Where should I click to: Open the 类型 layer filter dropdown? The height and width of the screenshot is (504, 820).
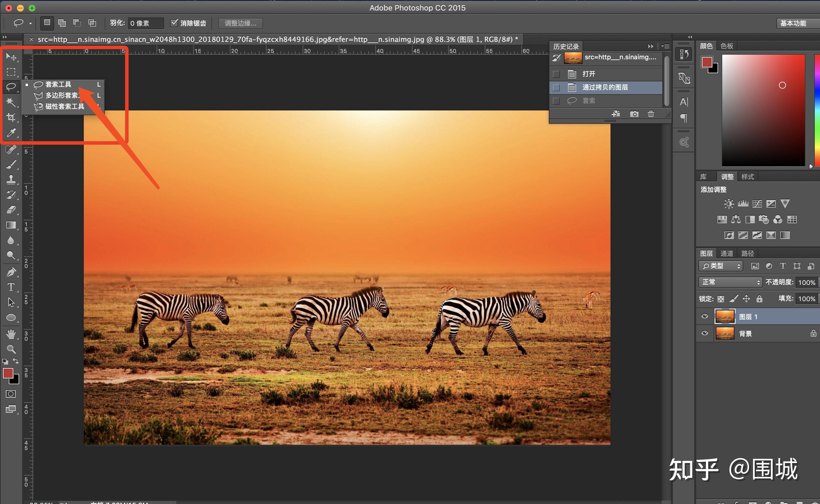pos(720,266)
